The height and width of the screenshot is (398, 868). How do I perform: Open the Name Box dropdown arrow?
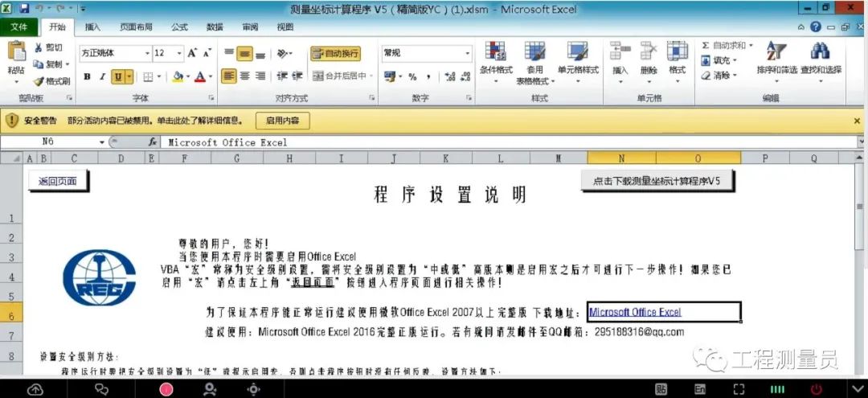[102, 142]
